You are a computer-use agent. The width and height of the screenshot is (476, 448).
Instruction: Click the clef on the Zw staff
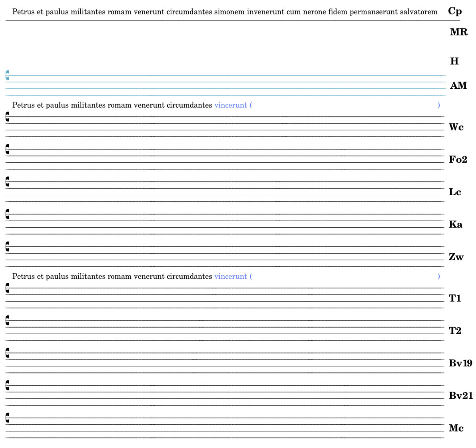pyautogui.click(x=7, y=246)
